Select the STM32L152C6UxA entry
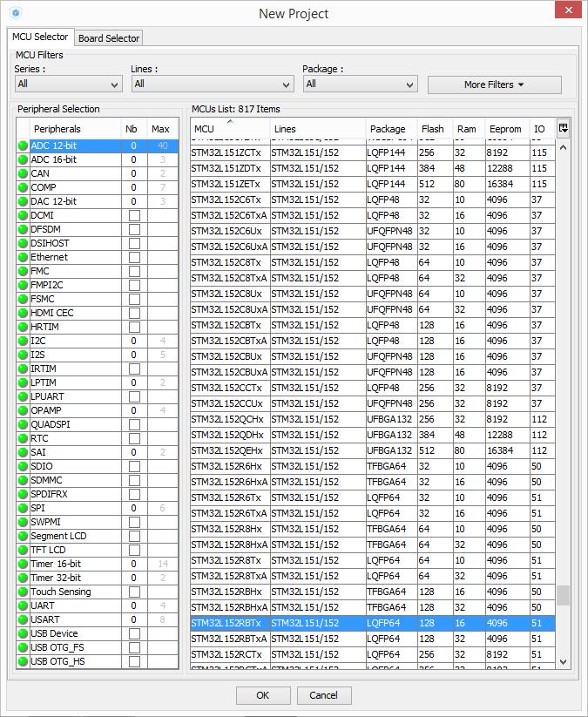The height and width of the screenshot is (717, 588). tap(373, 247)
